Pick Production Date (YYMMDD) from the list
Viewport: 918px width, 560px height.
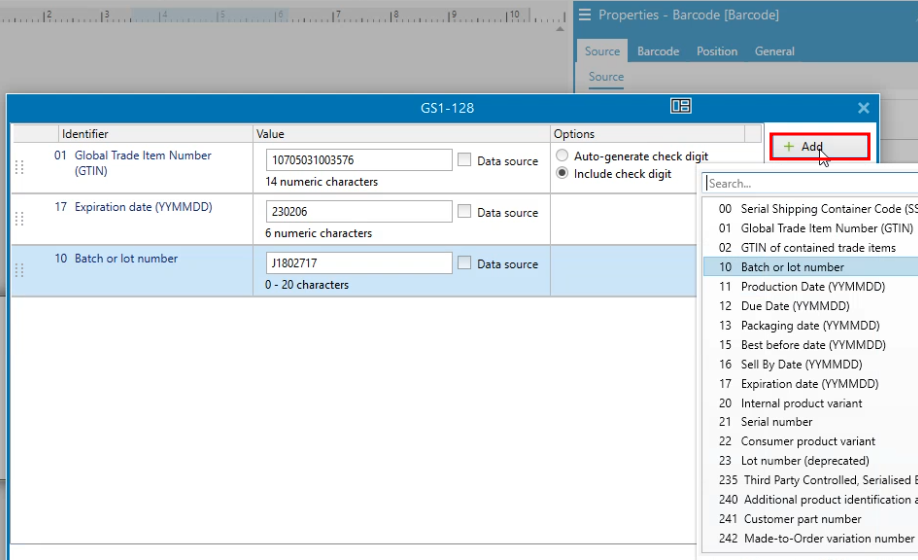[x=812, y=287]
